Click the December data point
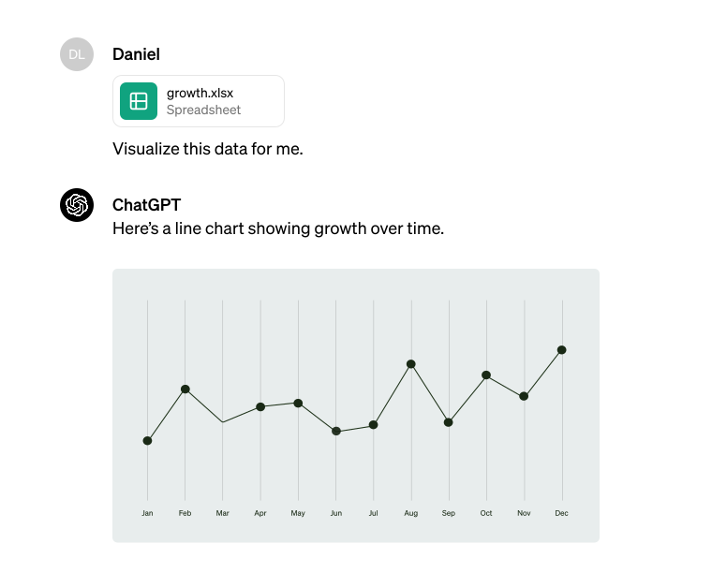Image resolution: width=712 pixels, height=588 pixels. (562, 349)
